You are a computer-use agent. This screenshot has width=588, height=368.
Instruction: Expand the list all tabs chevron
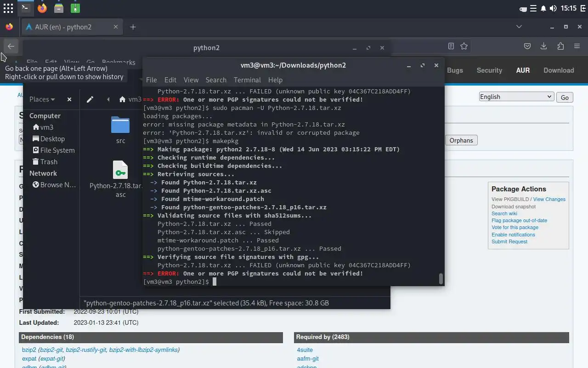pos(519,27)
